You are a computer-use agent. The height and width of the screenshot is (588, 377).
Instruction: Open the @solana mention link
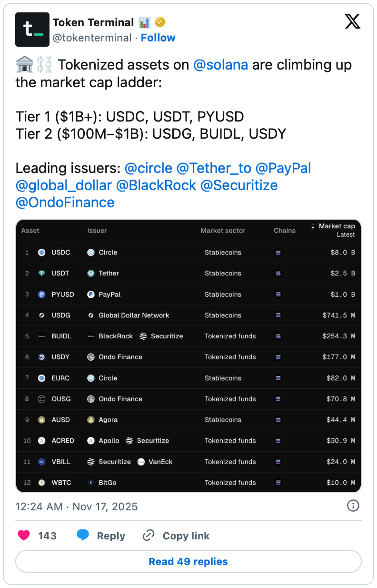tap(221, 65)
